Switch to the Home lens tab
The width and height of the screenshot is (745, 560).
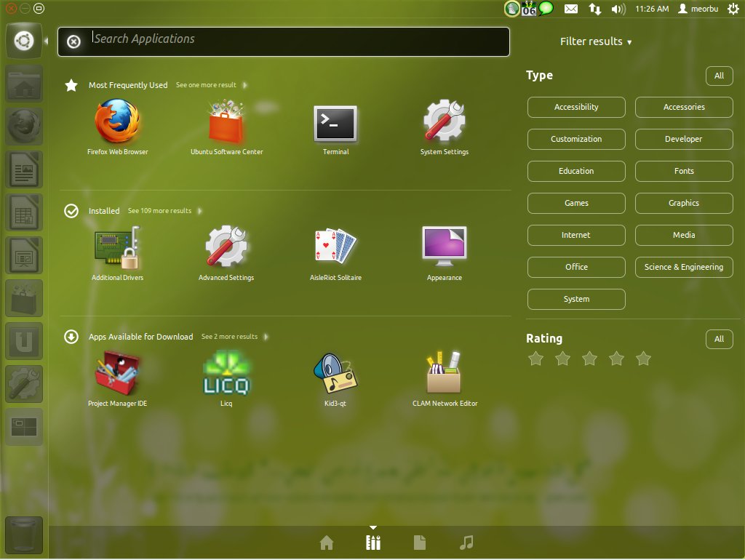(x=327, y=543)
